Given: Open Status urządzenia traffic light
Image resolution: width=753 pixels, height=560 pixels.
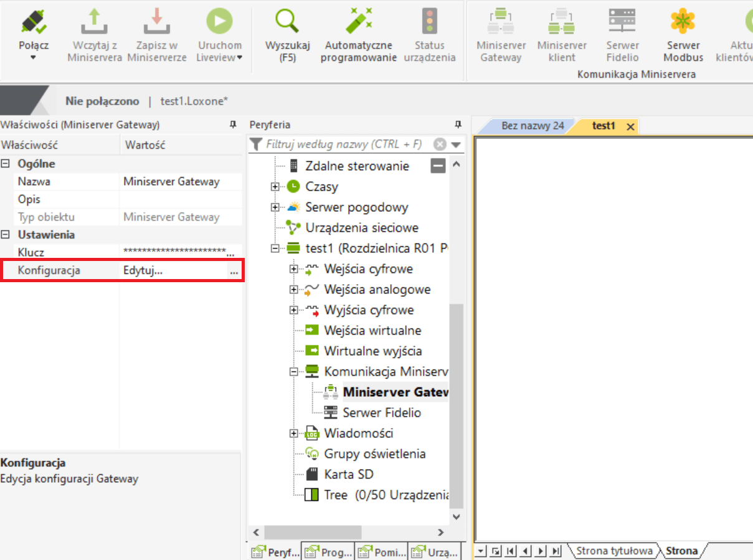Looking at the screenshot, I should (429, 22).
